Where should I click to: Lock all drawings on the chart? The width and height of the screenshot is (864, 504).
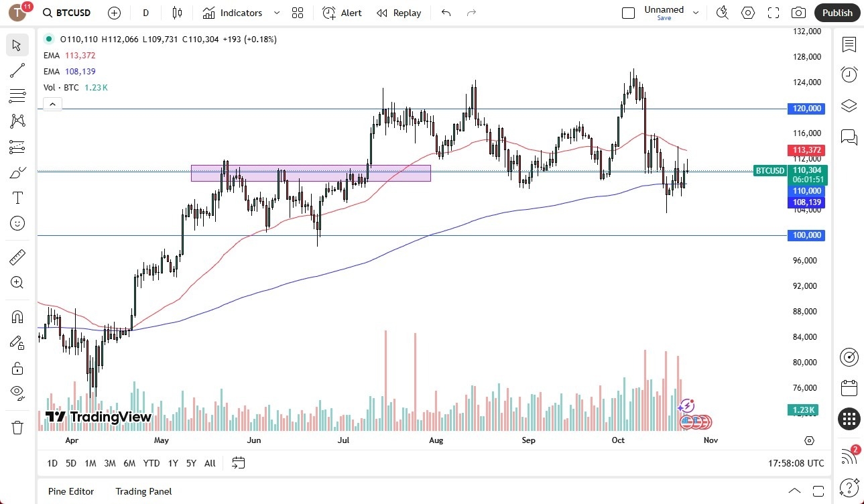17,368
